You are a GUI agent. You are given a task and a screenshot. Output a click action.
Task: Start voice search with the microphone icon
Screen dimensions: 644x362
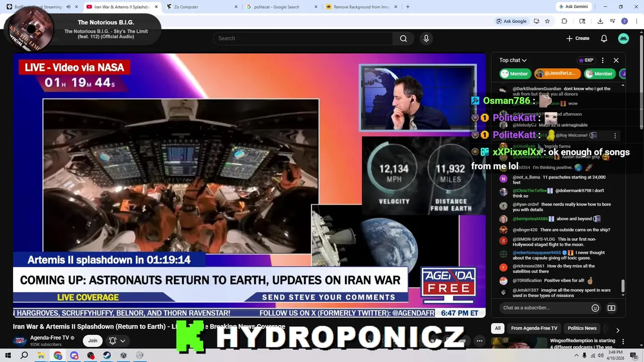pos(426,38)
